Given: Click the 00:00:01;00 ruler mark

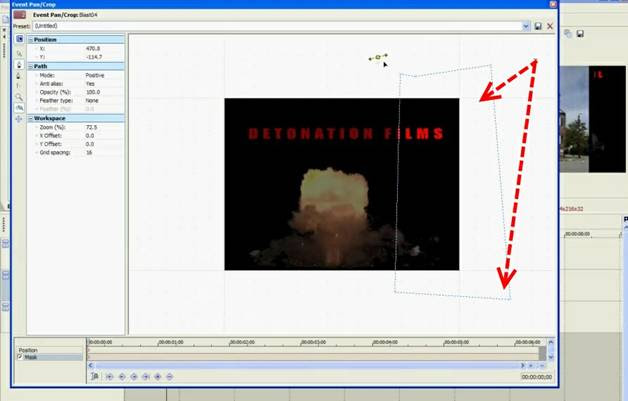Looking at the screenshot, I should point(171,343).
